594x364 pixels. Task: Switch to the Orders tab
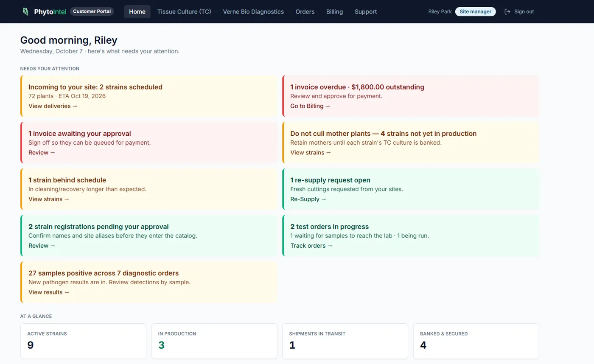click(305, 11)
